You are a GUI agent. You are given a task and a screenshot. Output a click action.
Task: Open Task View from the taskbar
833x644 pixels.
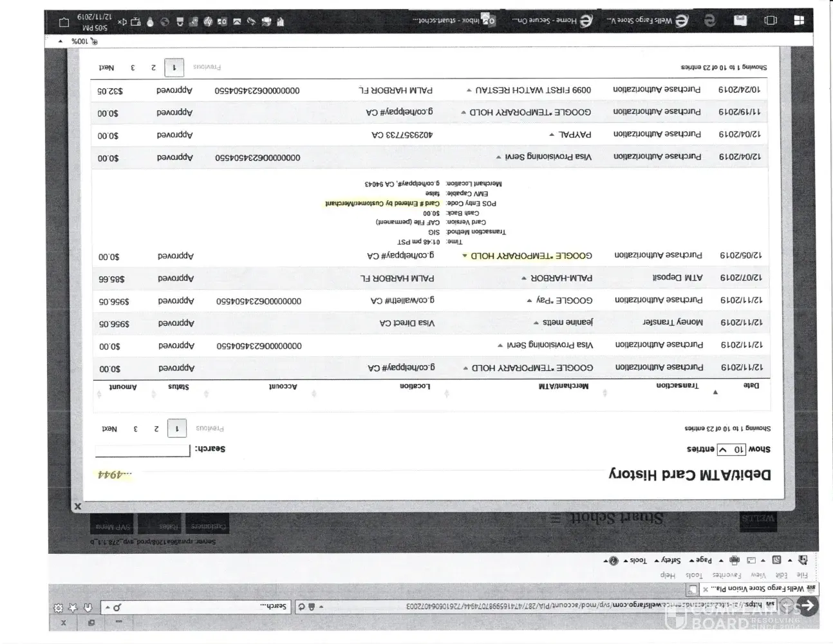click(x=770, y=21)
